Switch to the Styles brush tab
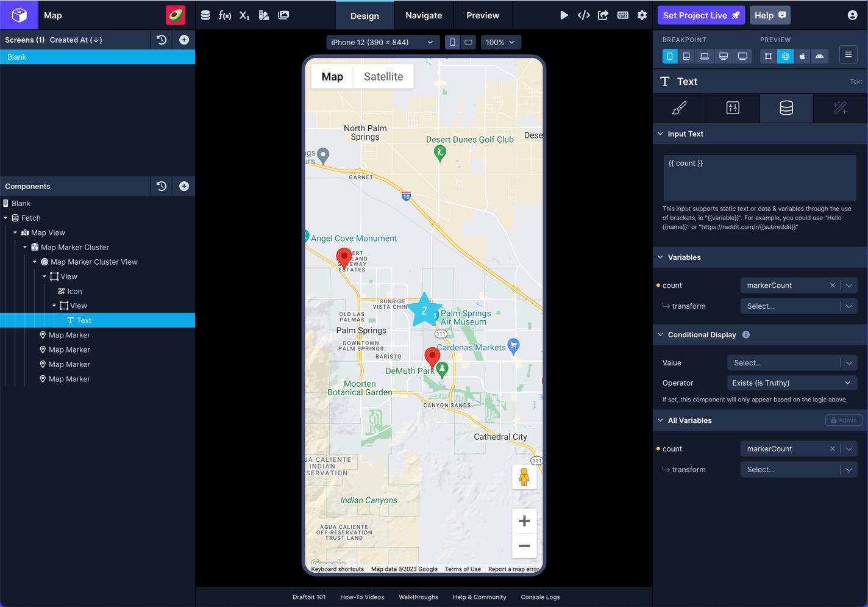Image resolution: width=868 pixels, height=607 pixels. click(x=679, y=108)
